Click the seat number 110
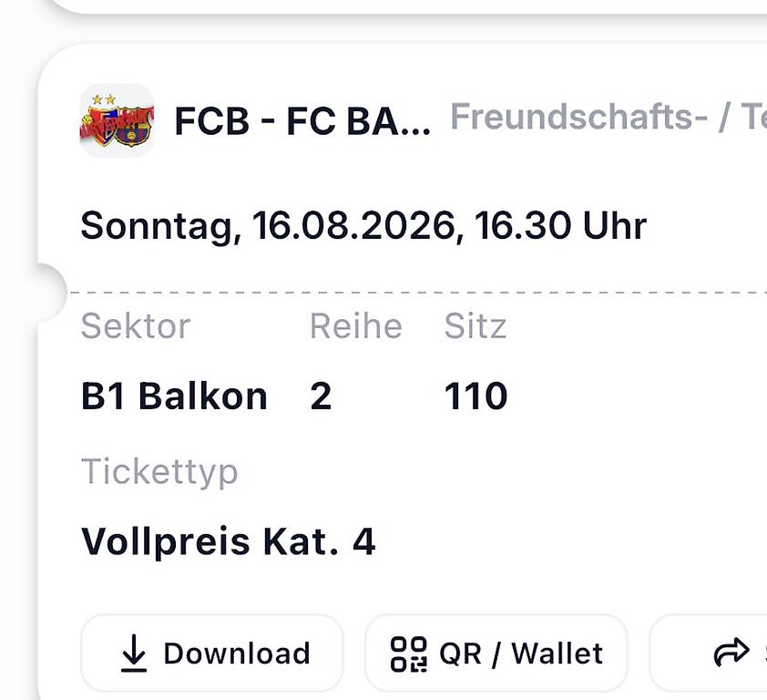This screenshot has height=700, width=767. click(x=476, y=396)
